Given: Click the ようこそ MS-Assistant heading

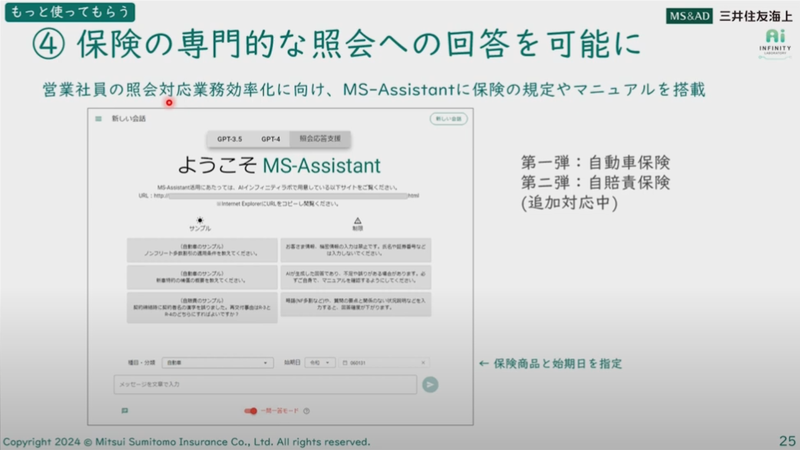Looking at the screenshot, I should tap(279, 165).
